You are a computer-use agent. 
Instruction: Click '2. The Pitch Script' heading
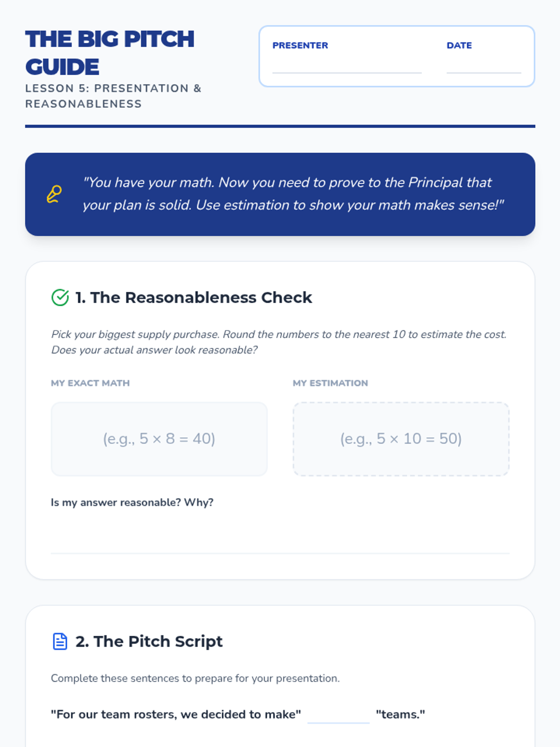tap(149, 641)
